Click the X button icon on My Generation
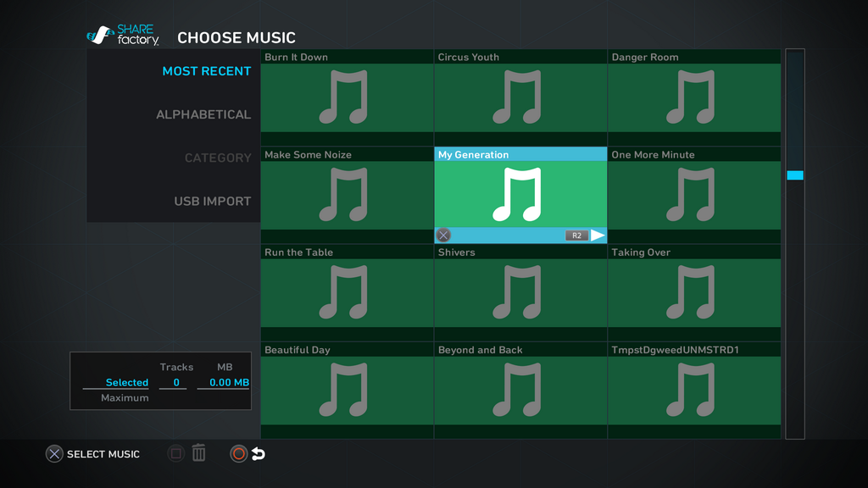The width and height of the screenshot is (868, 488). coord(443,236)
